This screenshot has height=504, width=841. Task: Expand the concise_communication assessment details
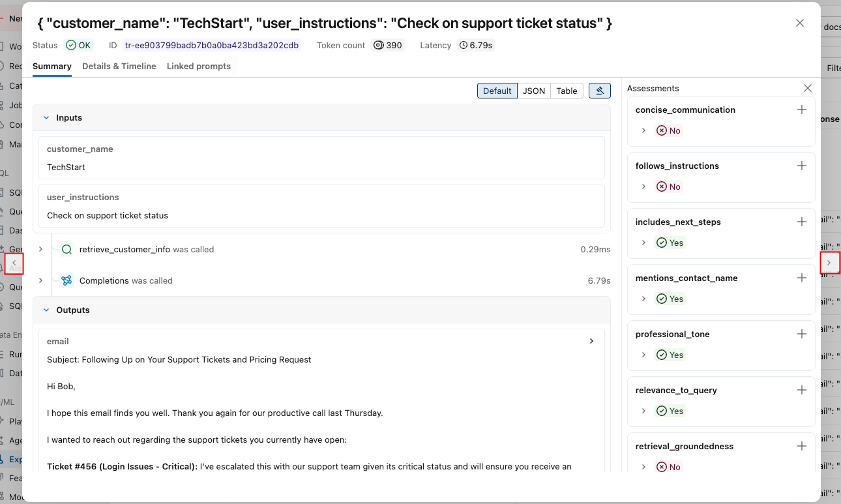click(645, 130)
